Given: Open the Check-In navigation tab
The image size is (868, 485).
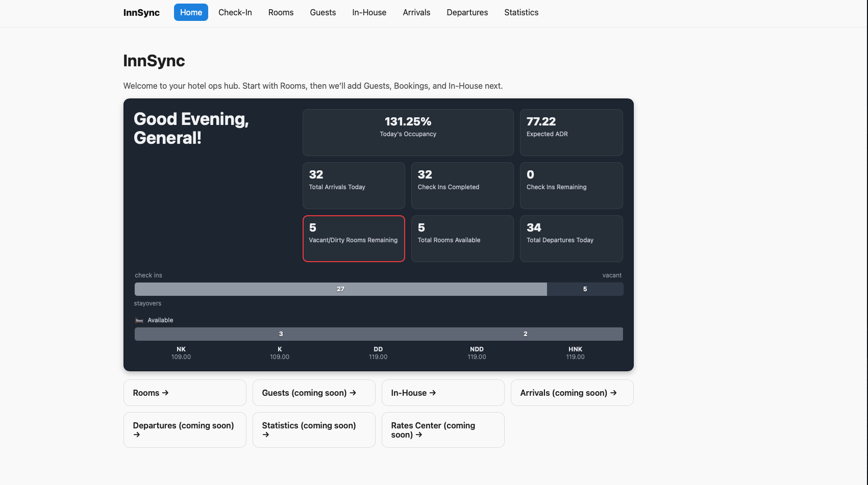Looking at the screenshot, I should pyautogui.click(x=235, y=13).
